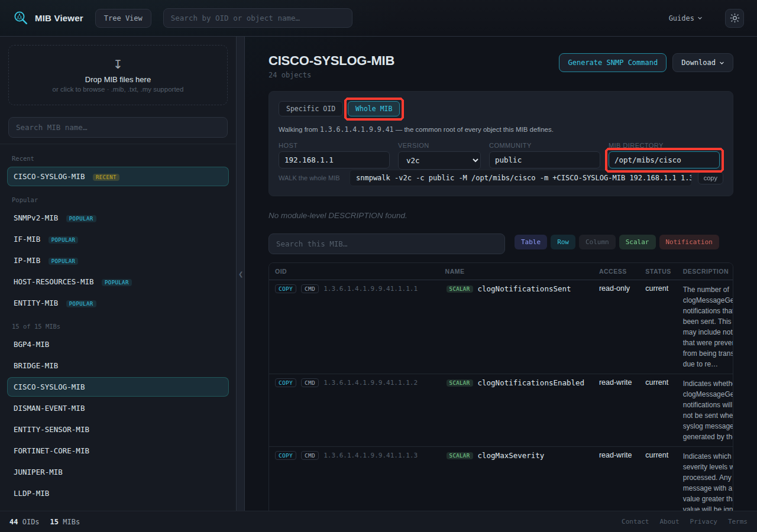Click the MIB Viewer logo icon
The width and height of the screenshot is (757, 532).
point(21,18)
